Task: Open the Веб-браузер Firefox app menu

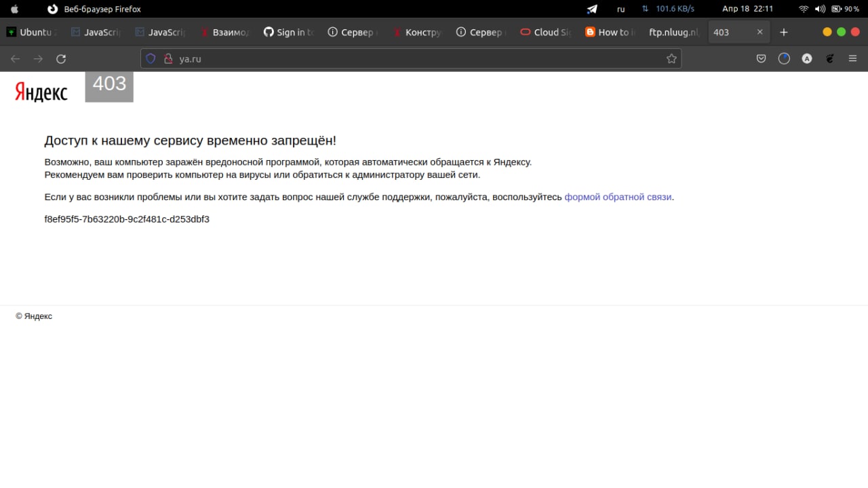Action: (94, 9)
